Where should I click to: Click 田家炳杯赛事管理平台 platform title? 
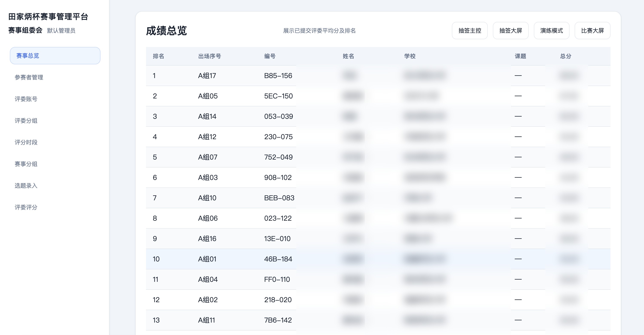(x=48, y=17)
